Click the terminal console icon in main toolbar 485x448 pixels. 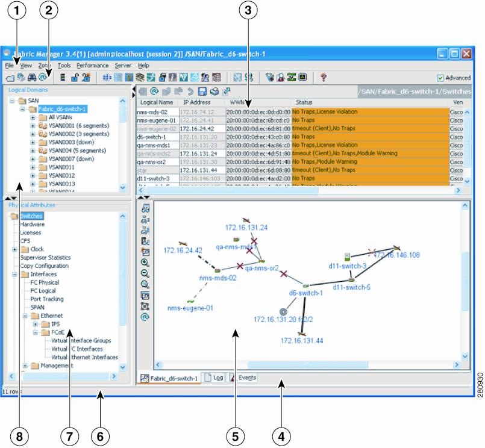303,77
